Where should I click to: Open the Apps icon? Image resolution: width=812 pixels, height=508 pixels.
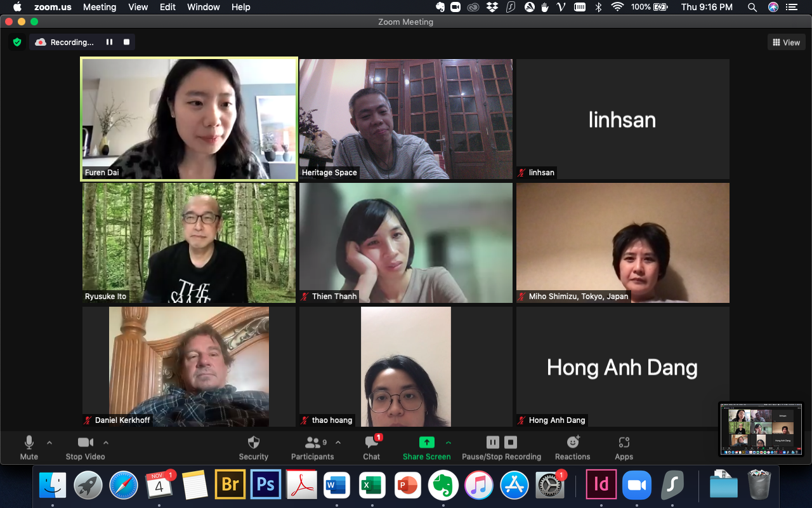point(624,443)
